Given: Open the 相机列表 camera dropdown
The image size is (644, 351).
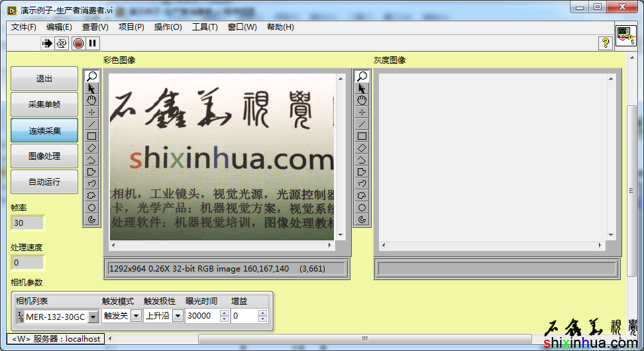Looking at the screenshot, I should [x=93, y=317].
